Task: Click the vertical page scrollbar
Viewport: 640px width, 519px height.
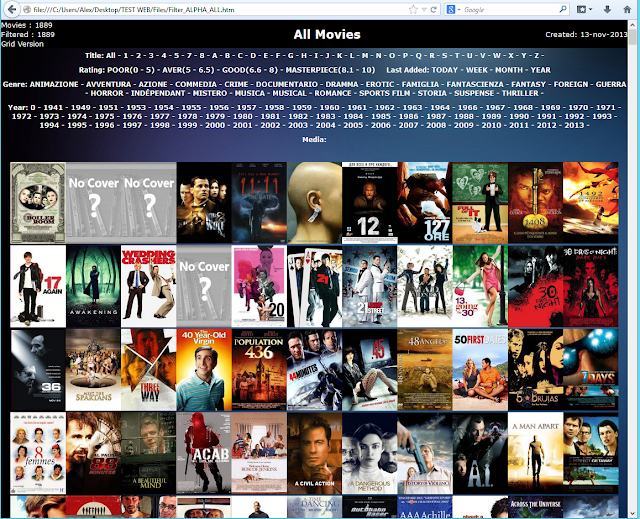Action: 633,269
